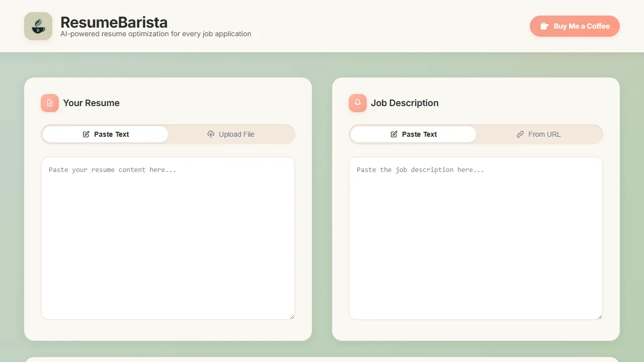Click the pencil icon on resume Paste Text tab
This screenshot has height=362, width=644.
point(86,134)
